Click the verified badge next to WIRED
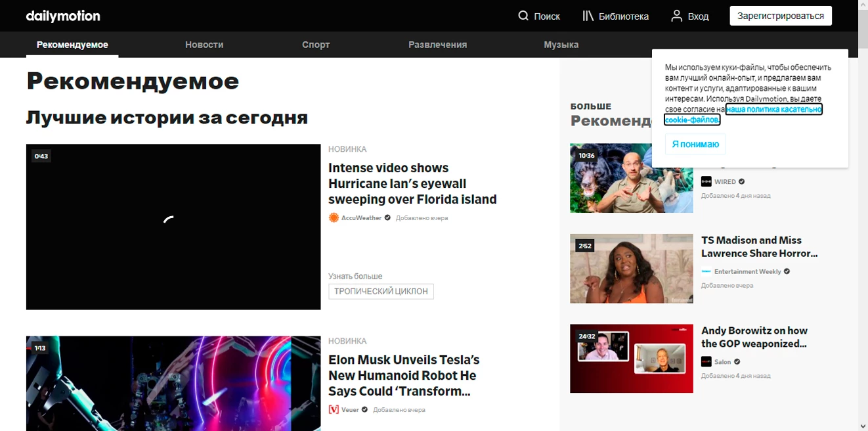This screenshot has width=868, height=431. [x=742, y=181]
